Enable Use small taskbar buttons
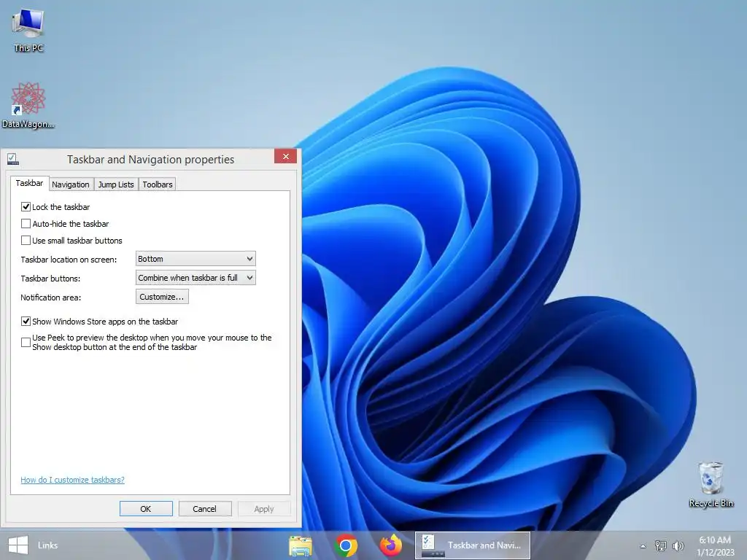This screenshot has width=747, height=560. coord(26,240)
